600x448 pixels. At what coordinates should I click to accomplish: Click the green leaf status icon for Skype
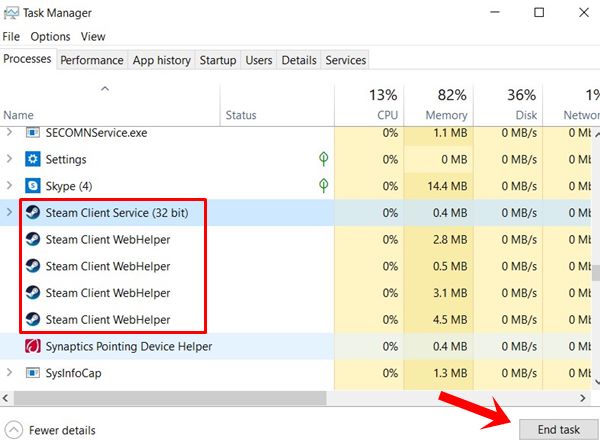[x=323, y=186]
